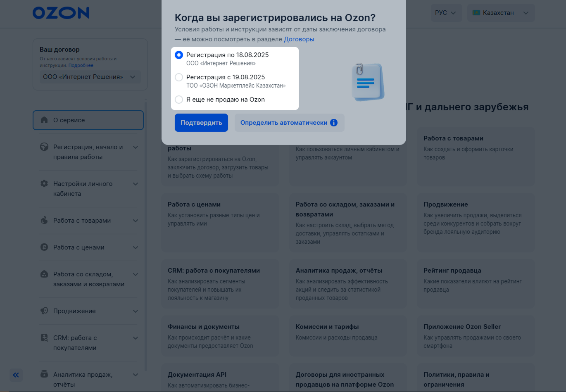The width and height of the screenshot is (566, 392).
Task: Open the Документация API card
Action: tap(220, 378)
